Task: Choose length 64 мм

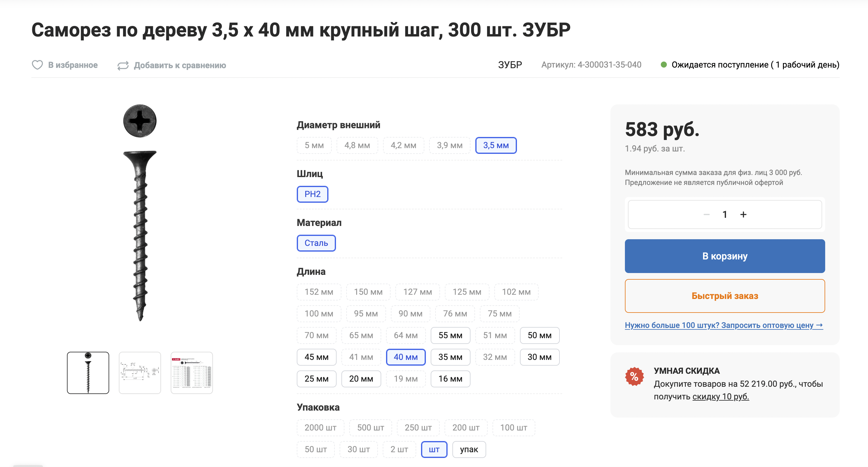Action: (406, 335)
